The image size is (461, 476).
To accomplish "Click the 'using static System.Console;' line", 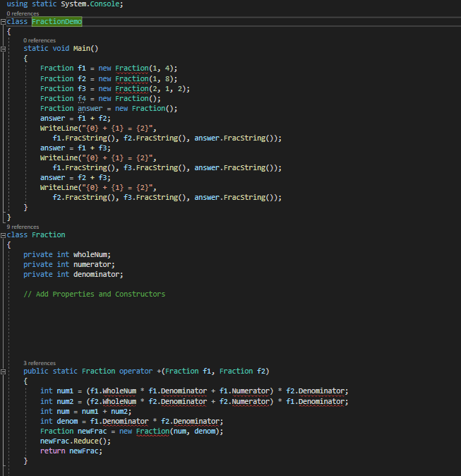I will [65, 4].
